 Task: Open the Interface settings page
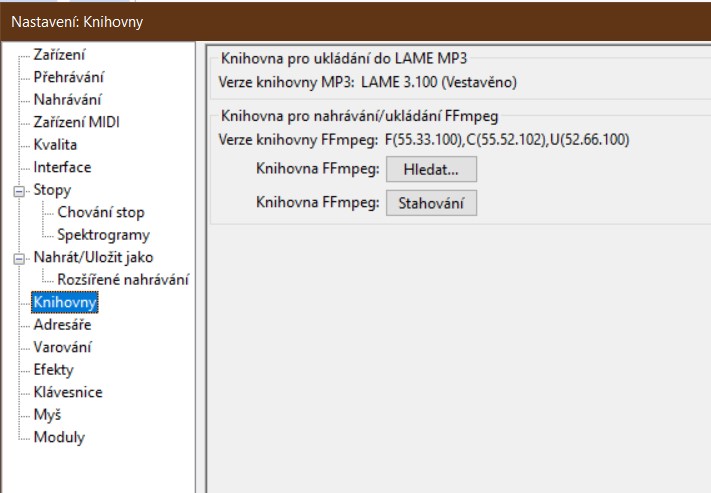click(x=62, y=167)
